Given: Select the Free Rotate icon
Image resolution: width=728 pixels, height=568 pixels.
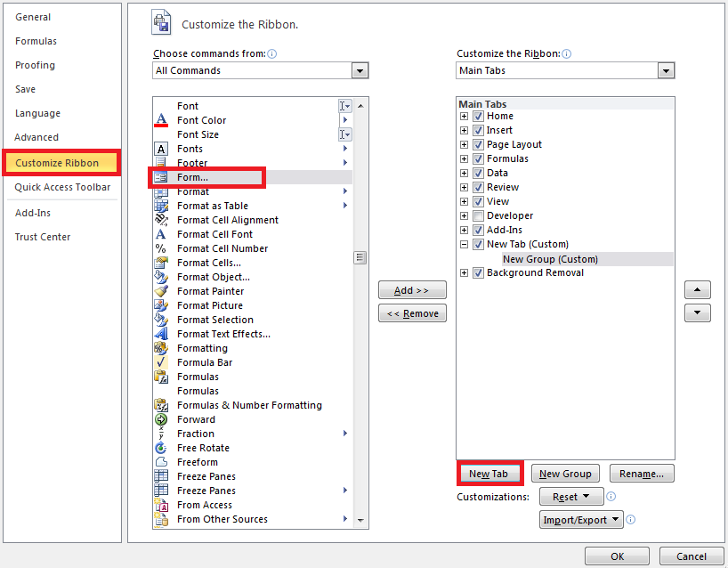Looking at the screenshot, I should 161,448.
